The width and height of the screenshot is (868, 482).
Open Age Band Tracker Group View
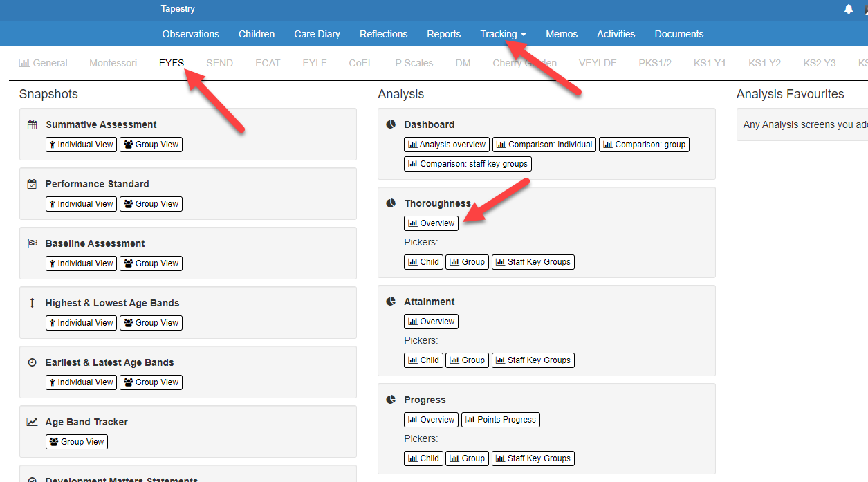tap(77, 442)
